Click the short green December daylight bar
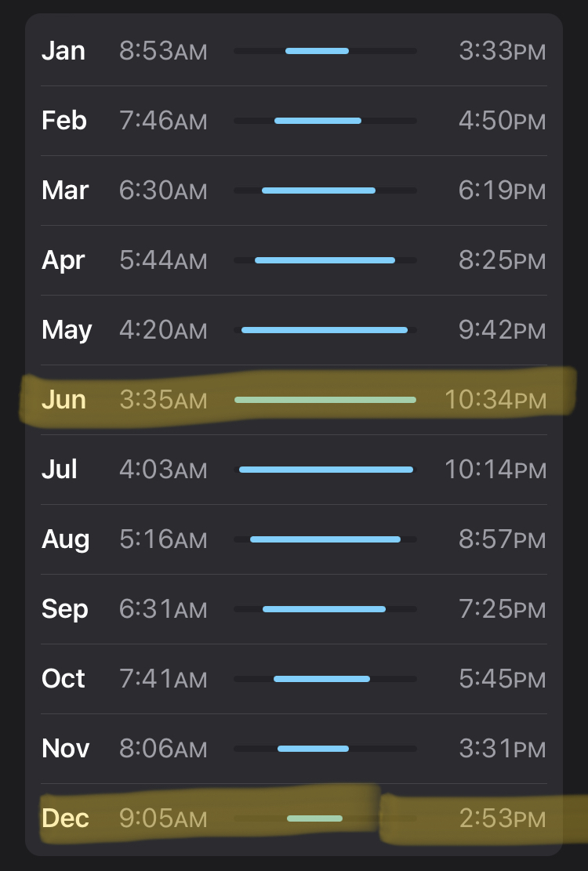This screenshot has width=588, height=871. tap(314, 818)
